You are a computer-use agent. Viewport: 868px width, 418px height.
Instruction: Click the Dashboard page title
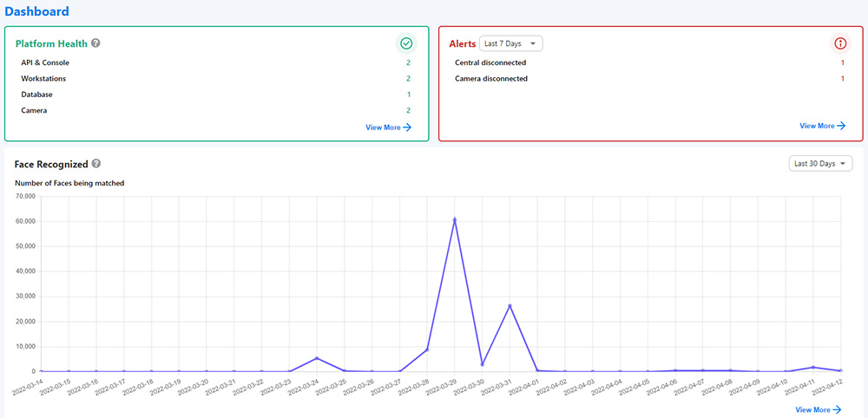pos(36,12)
